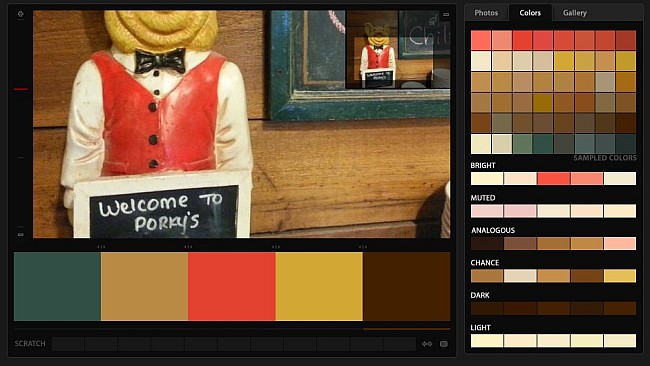Switch to the Photos tab

[x=486, y=13]
